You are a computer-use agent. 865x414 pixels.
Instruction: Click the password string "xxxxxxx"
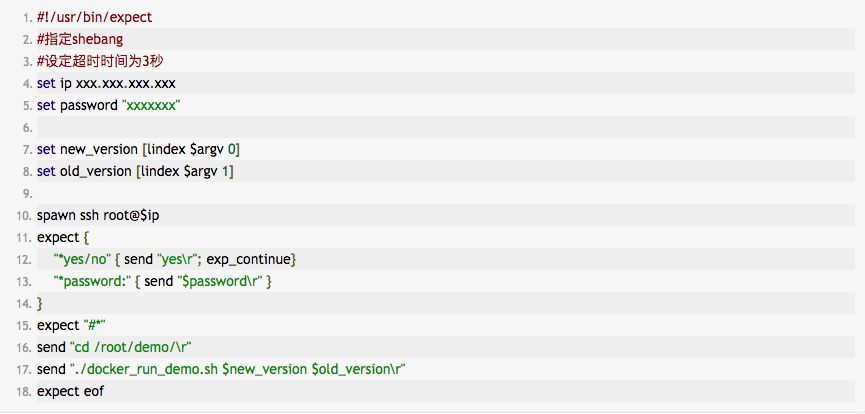point(151,105)
